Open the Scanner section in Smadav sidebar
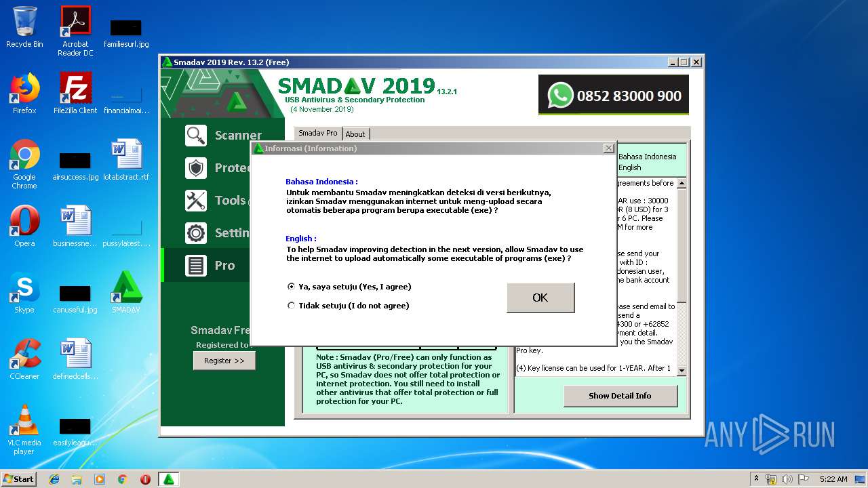868x488 pixels. [223, 135]
